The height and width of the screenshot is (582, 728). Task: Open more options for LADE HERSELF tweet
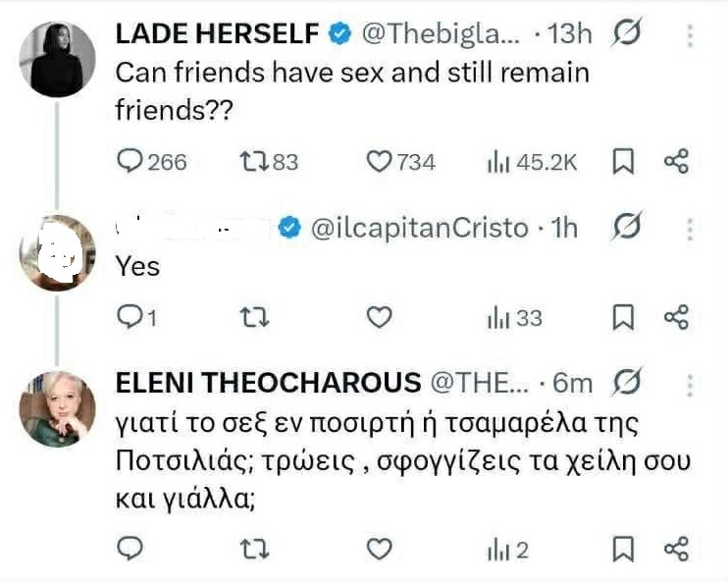coord(690,35)
